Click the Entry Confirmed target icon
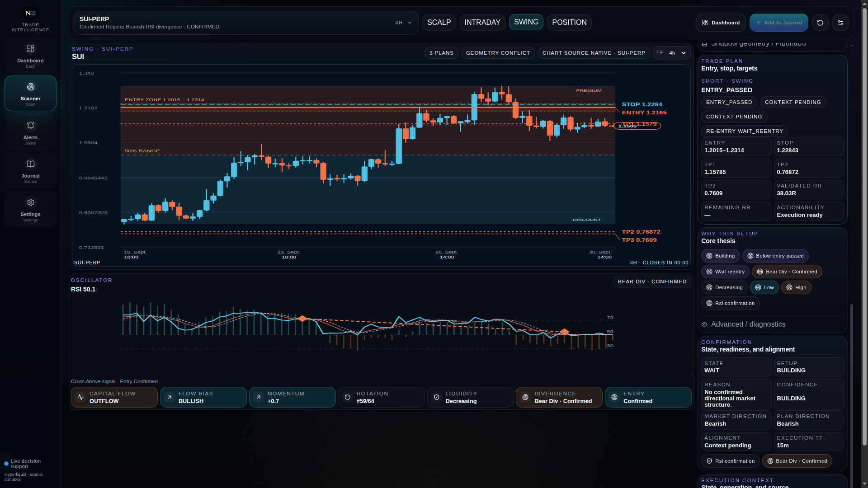The width and height of the screenshot is (868, 488). (614, 397)
